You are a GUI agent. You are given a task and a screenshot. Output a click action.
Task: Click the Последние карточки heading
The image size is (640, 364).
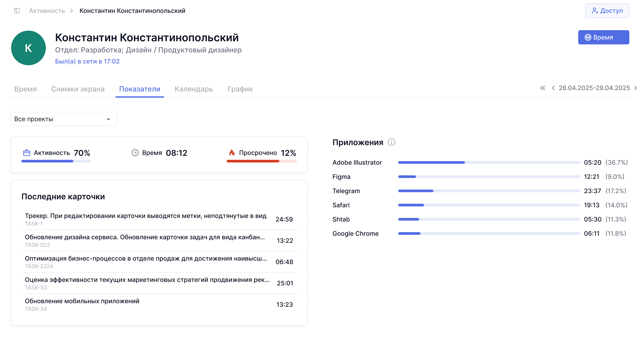[x=63, y=196]
